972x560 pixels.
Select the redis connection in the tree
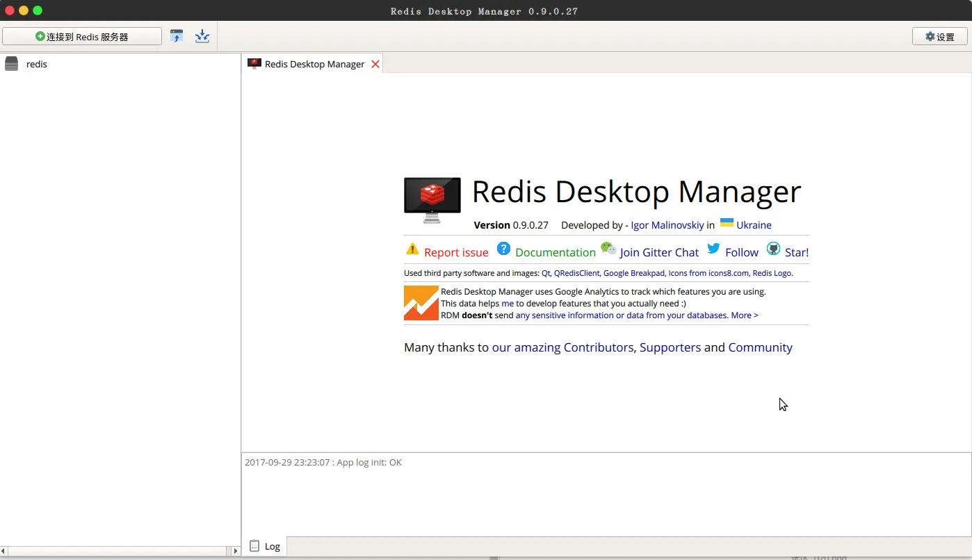coord(37,64)
